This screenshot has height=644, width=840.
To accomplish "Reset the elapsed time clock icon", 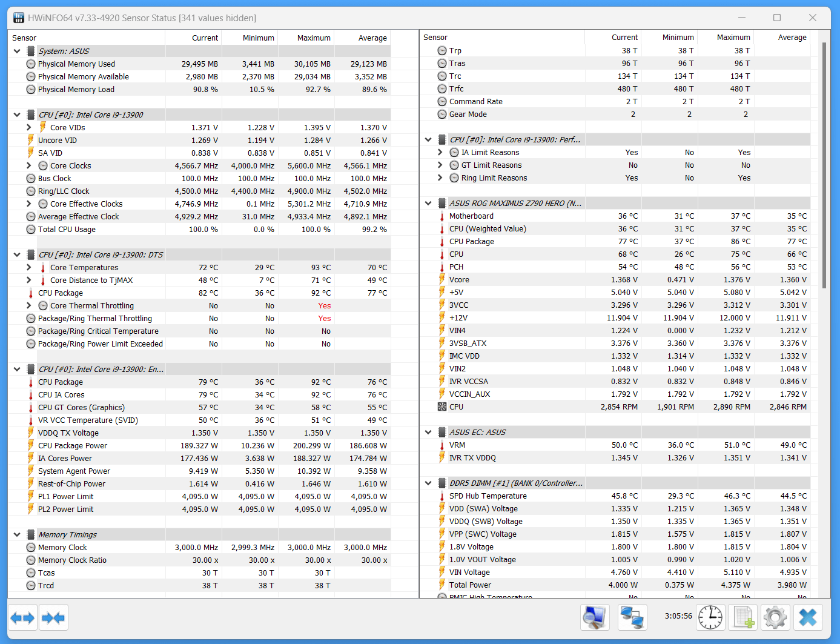I will [x=710, y=618].
